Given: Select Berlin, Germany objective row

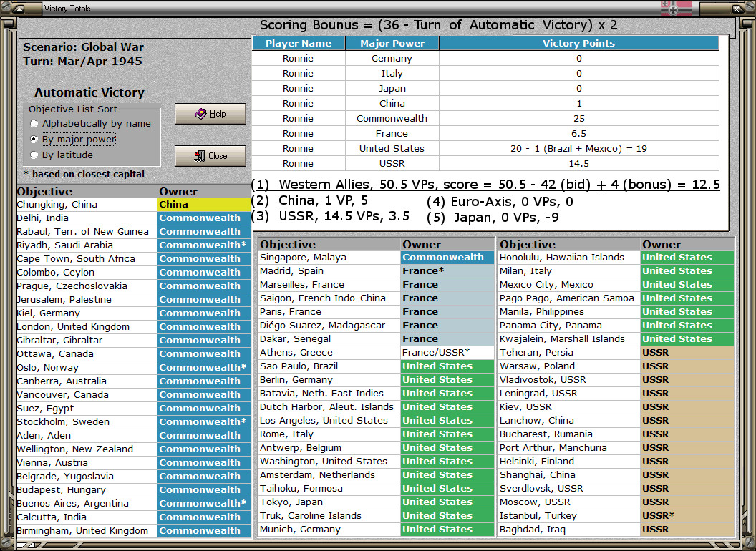Looking at the screenshot, I should pyautogui.click(x=376, y=380).
